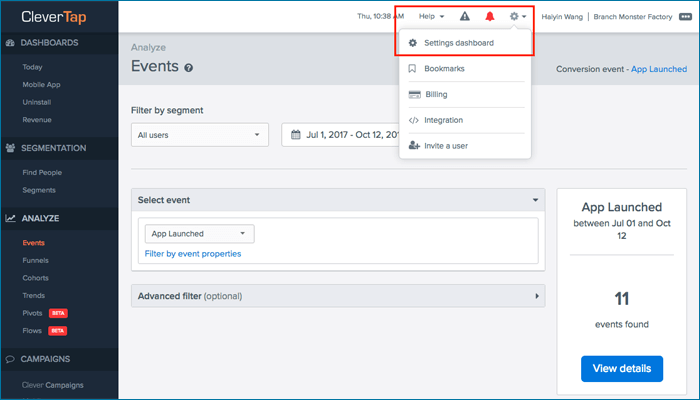Click the Analyze breadcrumb text
700x400 pixels.
tap(148, 47)
